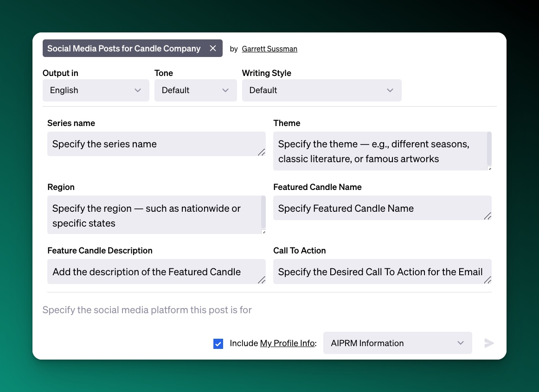Click the send arrow icon

(x=489, y=343)
